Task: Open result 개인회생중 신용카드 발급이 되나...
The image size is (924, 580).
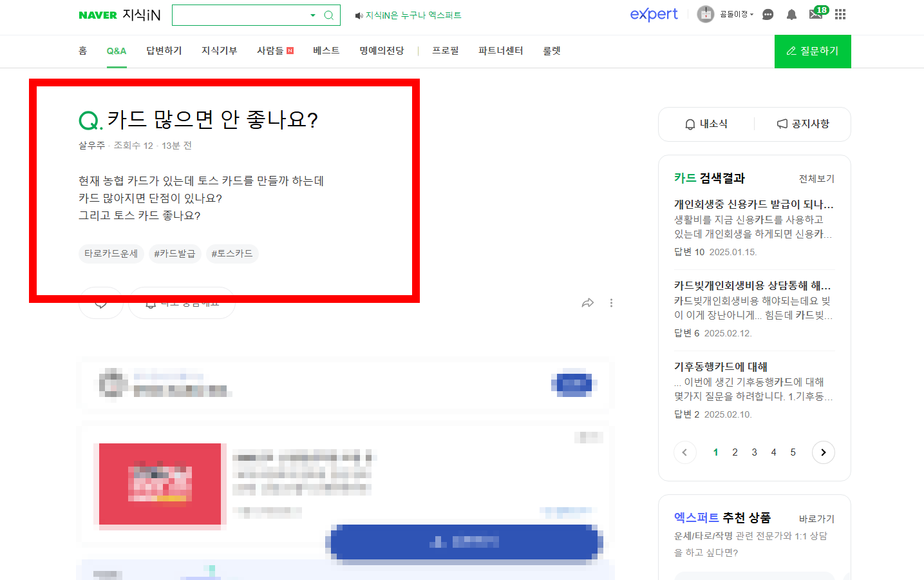Action: (x=754, y=204)
